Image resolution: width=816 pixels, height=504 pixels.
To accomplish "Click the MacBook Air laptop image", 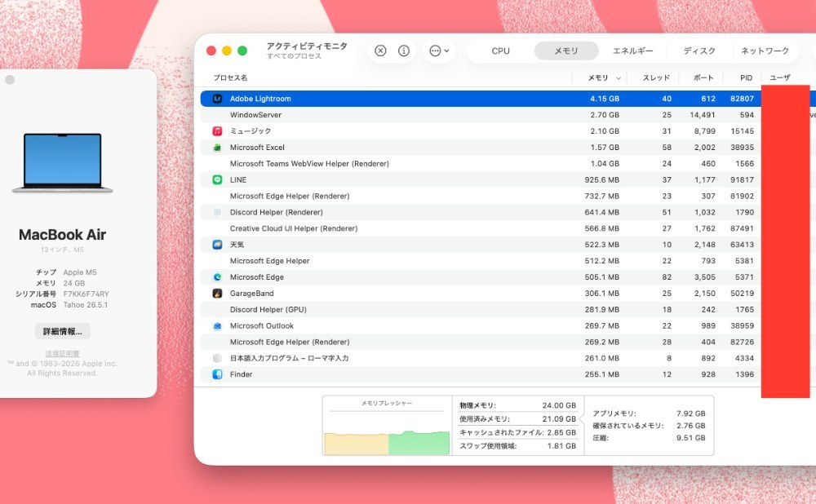I will [x=63, y=163].
